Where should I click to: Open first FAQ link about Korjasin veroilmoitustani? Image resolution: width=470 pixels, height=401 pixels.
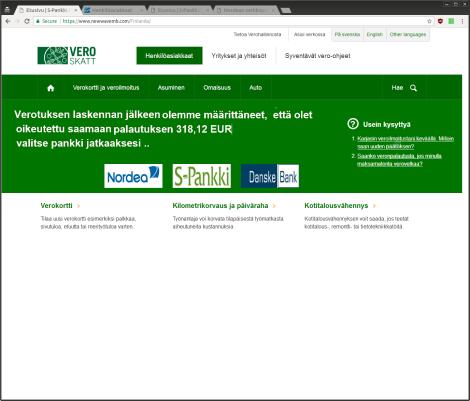[405, 142]
